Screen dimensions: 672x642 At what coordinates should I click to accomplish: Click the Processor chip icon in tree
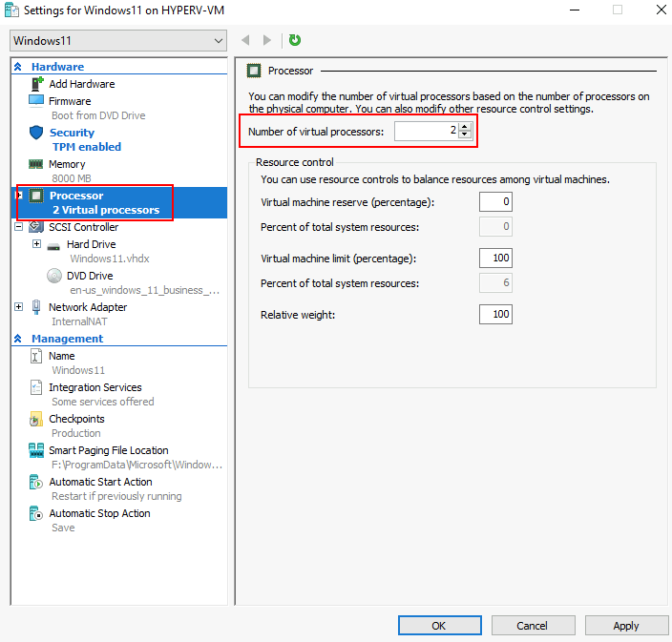tap(36, 196)
